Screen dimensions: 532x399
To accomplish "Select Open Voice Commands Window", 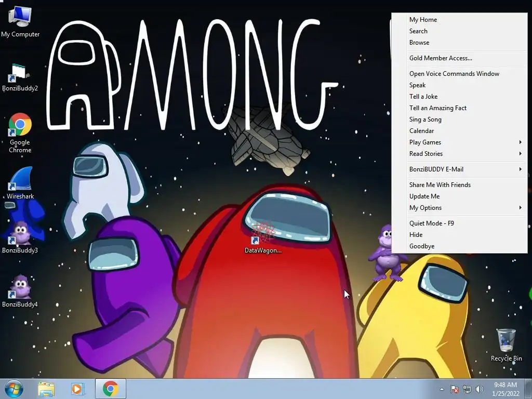I will tap(459, 74).
